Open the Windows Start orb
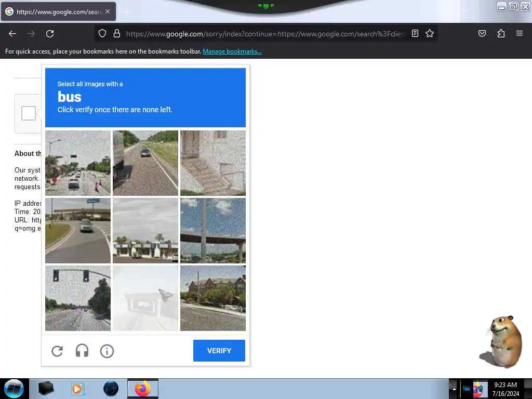532x399 pixels. pos(14,389)
